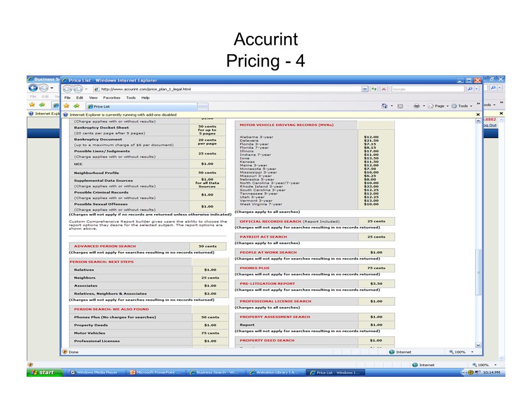Click the vertical scrollbar thumb
Image resolution: width=532 pixels, height=399 pixels.
point(478,272)
